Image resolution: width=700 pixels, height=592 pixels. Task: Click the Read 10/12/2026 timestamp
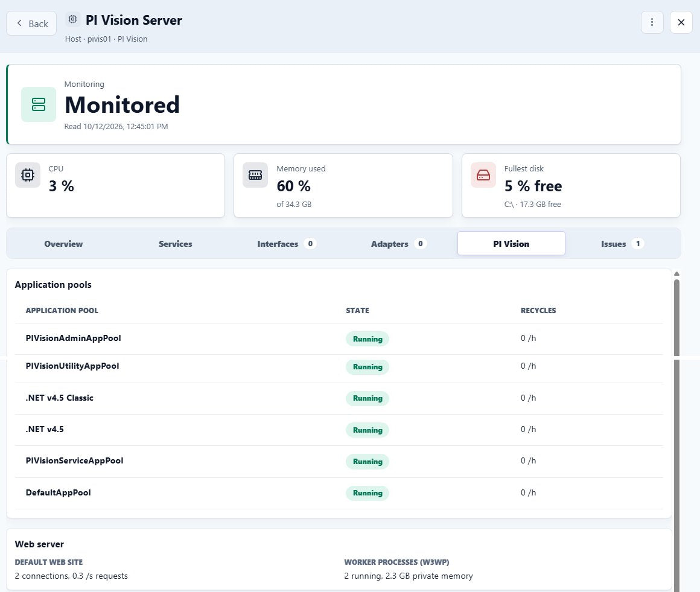[116, 126]
